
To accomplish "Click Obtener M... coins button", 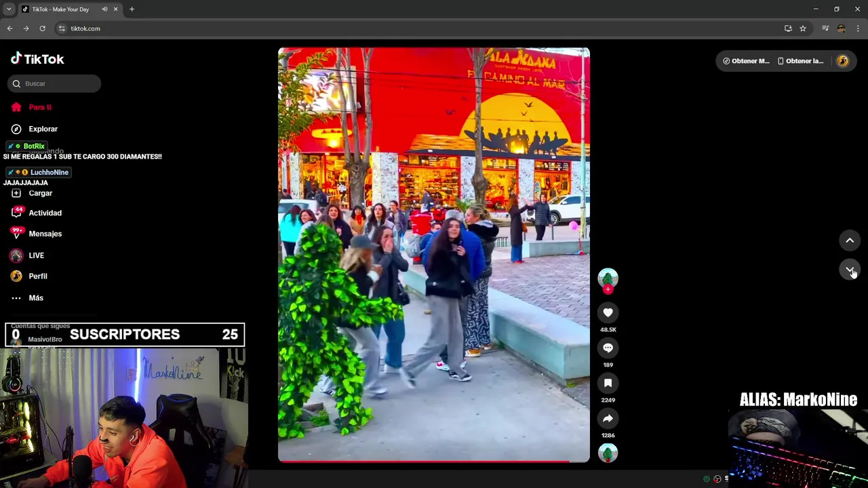I will tap(745, 61).
